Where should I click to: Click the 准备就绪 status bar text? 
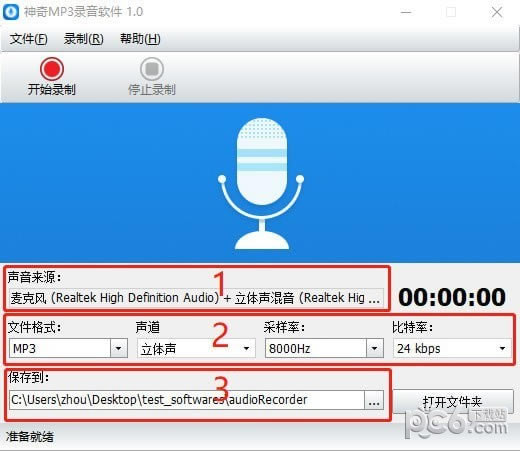(x=30, y=436)
